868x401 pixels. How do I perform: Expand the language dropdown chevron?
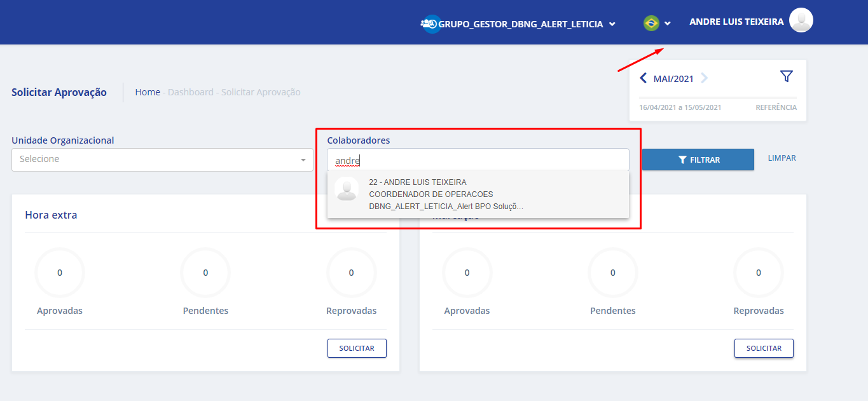pyautogui.click(x=668, y=24)
